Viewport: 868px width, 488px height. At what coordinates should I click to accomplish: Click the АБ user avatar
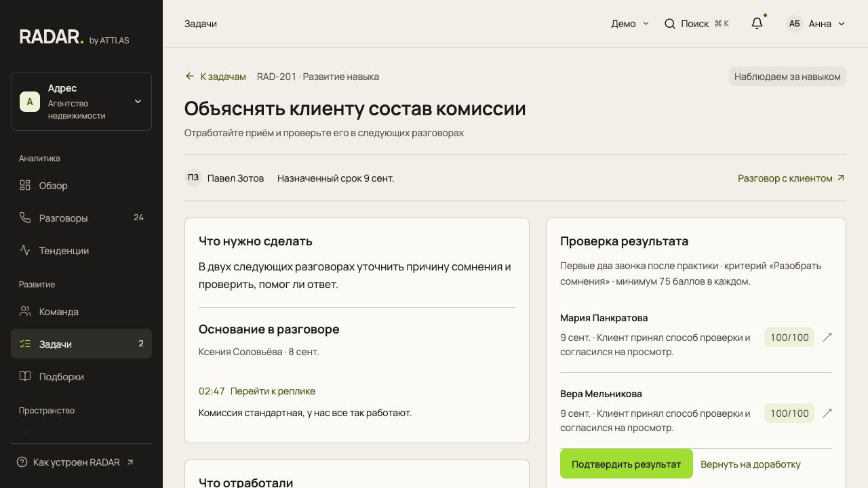(794, 24)
